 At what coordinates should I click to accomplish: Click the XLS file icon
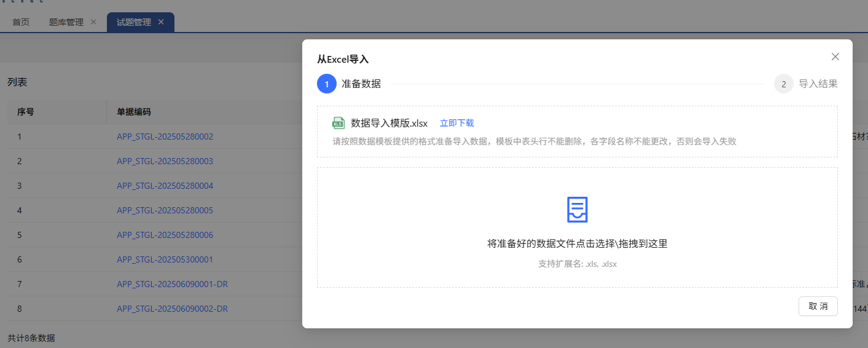point(338,123)
